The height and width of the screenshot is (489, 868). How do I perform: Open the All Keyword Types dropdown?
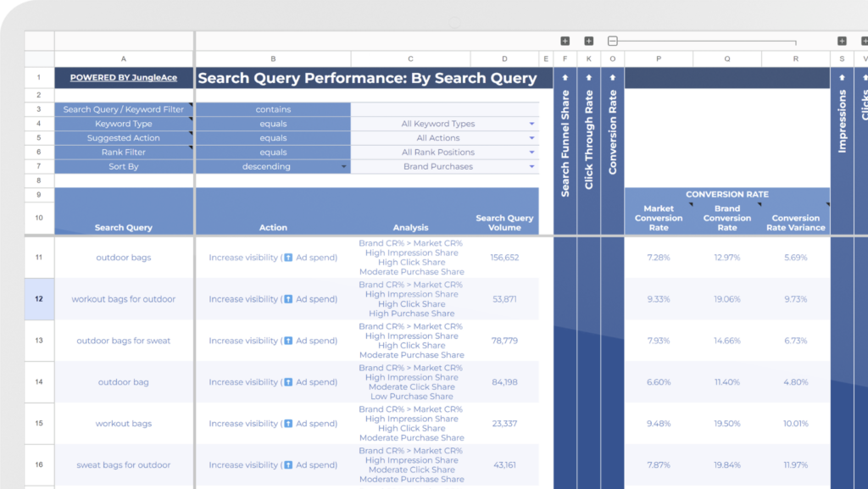coord(531,124)
